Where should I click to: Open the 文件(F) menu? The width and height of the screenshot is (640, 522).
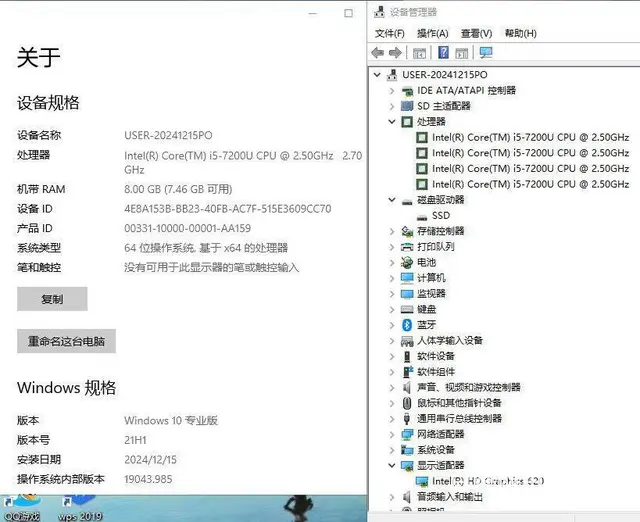(389, 33)
